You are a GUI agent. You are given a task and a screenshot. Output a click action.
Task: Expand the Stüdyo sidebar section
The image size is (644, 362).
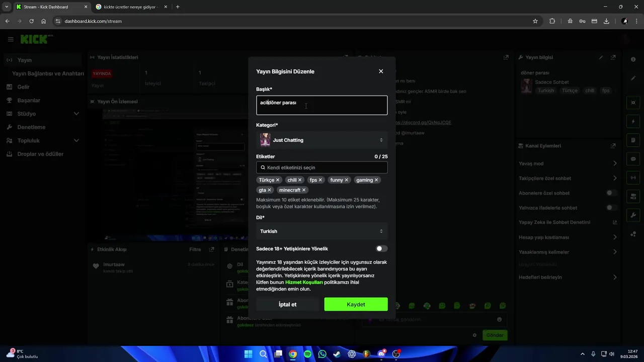click(x=43, y=114)
